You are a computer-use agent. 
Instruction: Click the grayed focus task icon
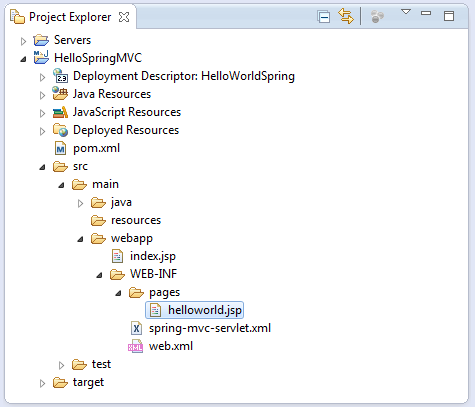point(377,16)
